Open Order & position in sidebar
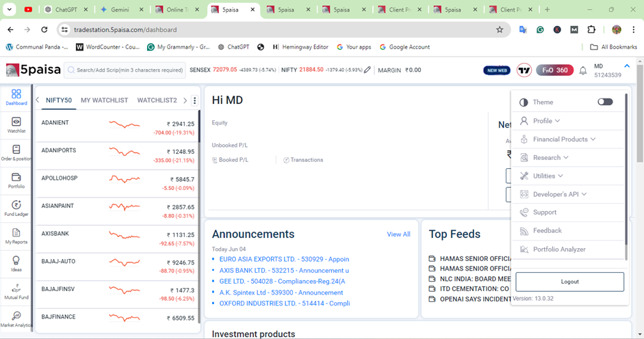The height and width of the screenshot is (339, 644). click(x=16, y=152)
